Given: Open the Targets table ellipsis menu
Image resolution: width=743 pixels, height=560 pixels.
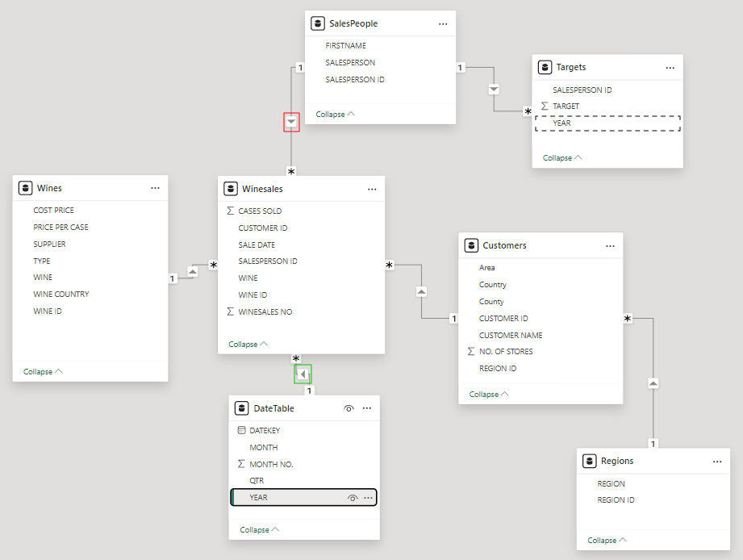Looking at the screenshot, I should click(x=670, y=68).
